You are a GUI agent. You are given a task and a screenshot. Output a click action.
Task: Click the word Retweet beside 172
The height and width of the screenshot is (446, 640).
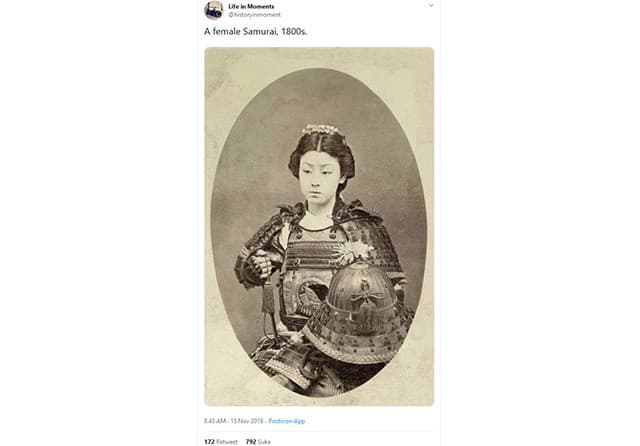coord(227,442)
